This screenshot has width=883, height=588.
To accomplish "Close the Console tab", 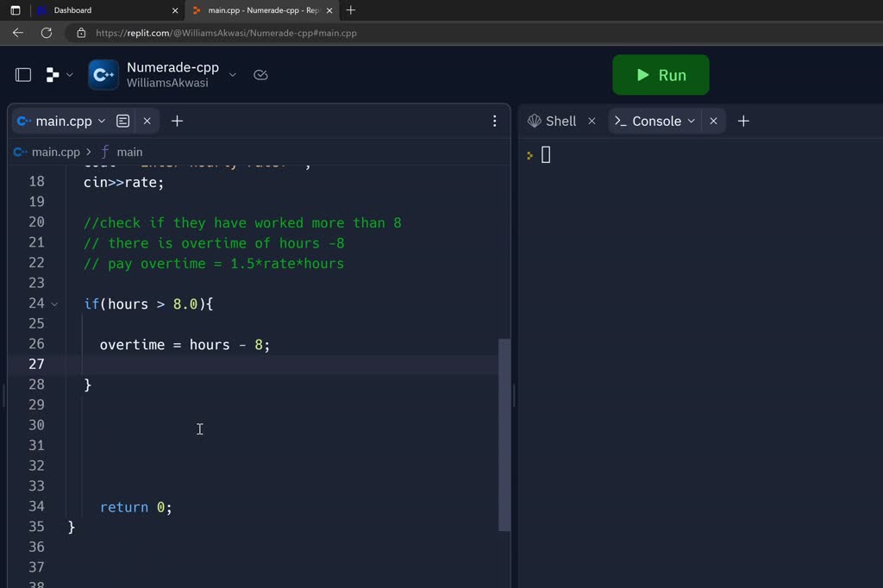I will (x=713, y=122).
